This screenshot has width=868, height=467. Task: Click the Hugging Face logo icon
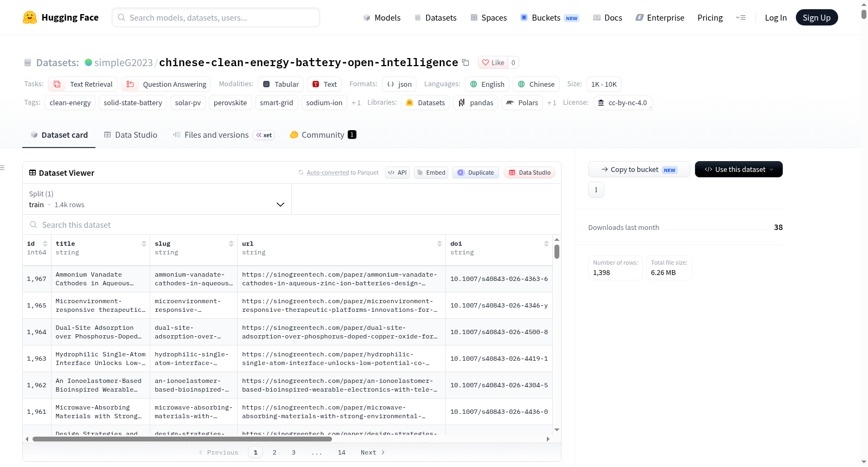pyautogui.click(x=30, y=17)
